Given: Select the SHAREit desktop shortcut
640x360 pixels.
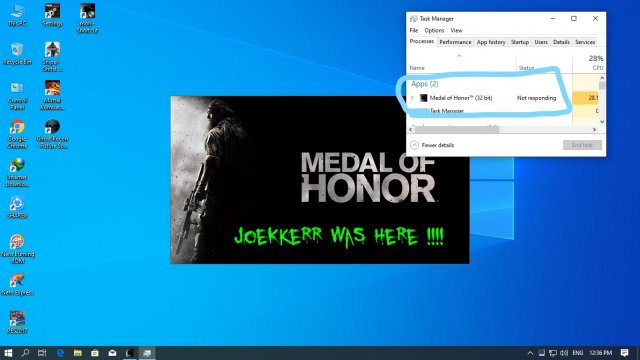Looking at the screenshot, I should [17, 207].
